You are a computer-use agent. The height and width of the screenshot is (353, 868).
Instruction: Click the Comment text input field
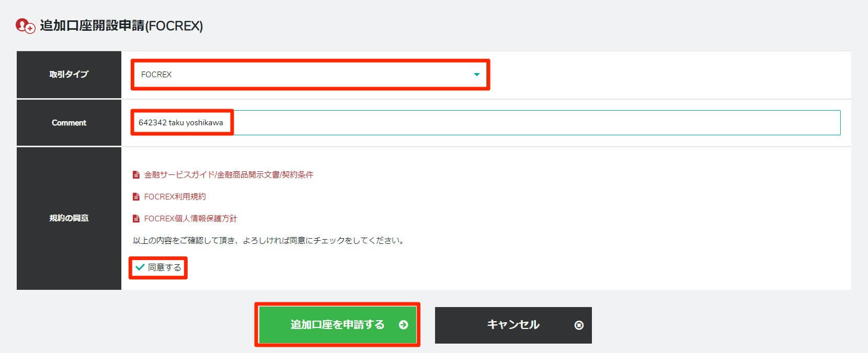523,123
